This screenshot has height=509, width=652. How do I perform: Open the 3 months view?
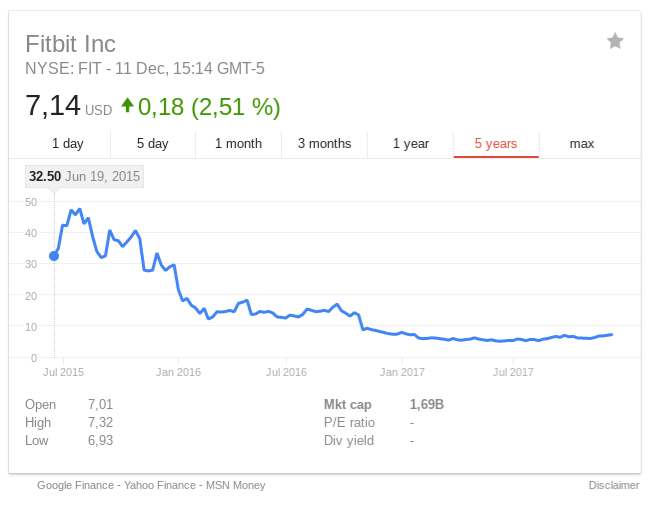(324, 144)
